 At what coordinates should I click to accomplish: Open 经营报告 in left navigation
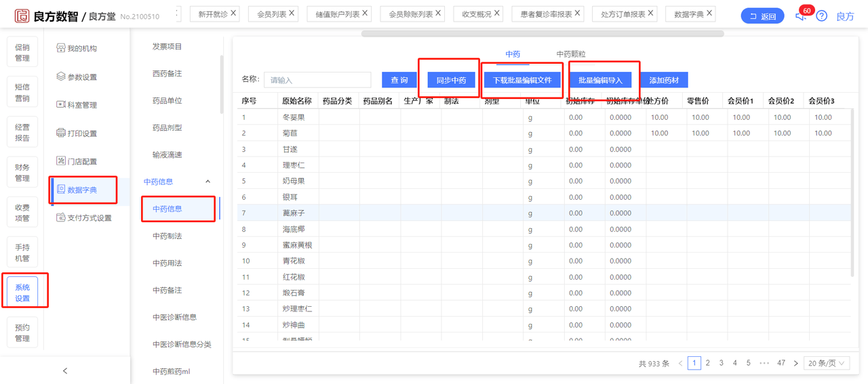click(22, 133)
